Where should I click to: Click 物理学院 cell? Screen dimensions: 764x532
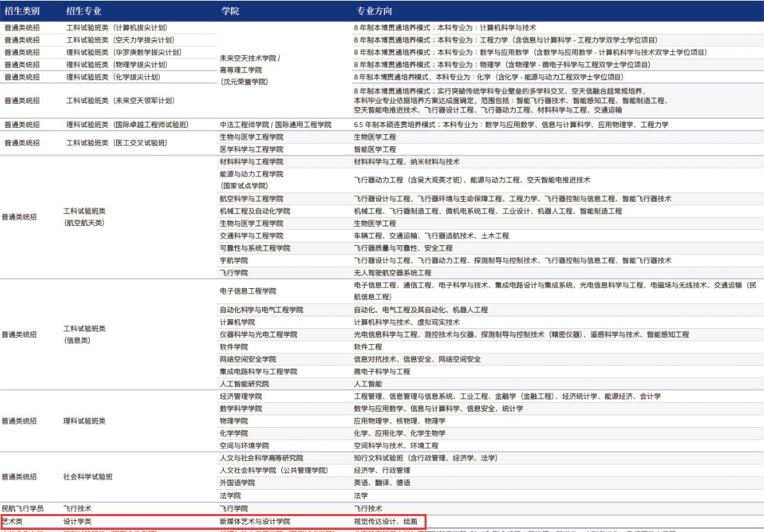[x=234, y=421]
